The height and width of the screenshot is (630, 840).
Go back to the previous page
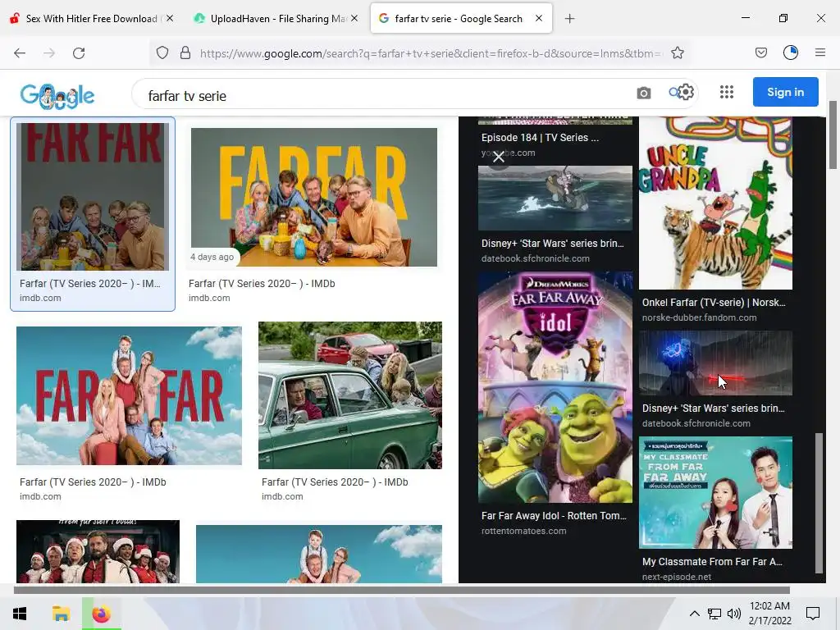click(x=20, y=53)
